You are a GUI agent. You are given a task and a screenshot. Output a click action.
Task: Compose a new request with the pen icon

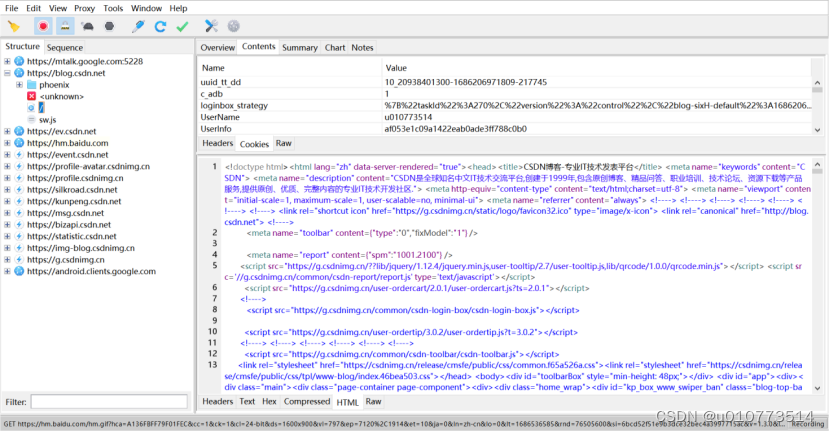138,26
